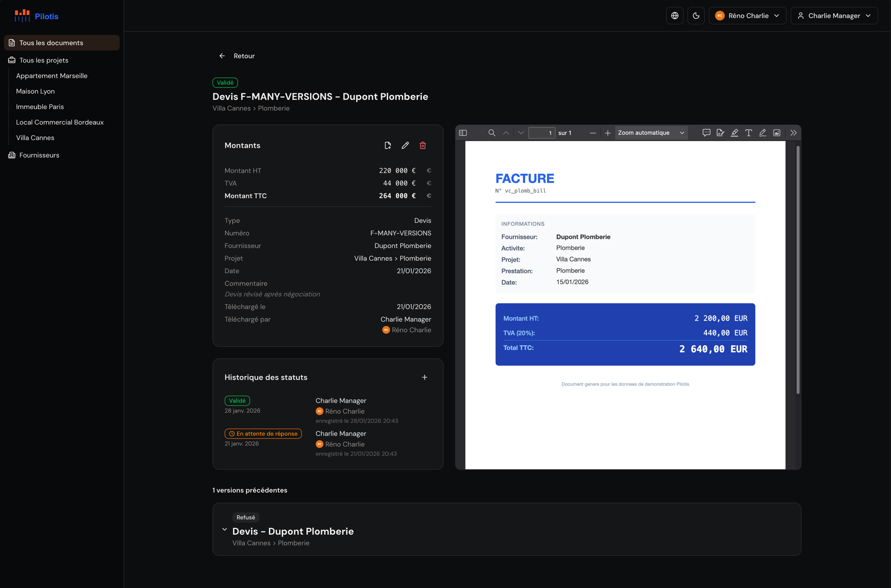Image resolution: width=891 pixels, height=588 pixels.
Task: Click the page number input field
Action: (x=541, y=132)
